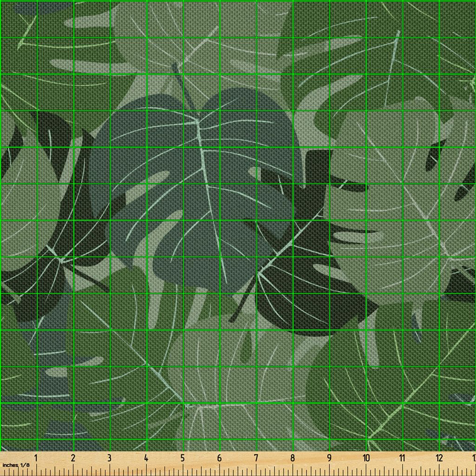
Task: Click the number 1 on the ruler
Action: click(36, 459)
